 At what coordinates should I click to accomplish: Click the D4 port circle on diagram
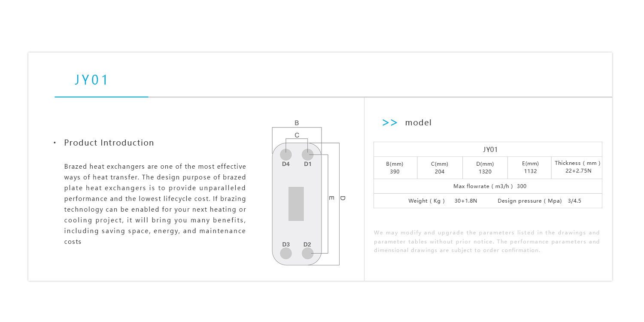286,155
